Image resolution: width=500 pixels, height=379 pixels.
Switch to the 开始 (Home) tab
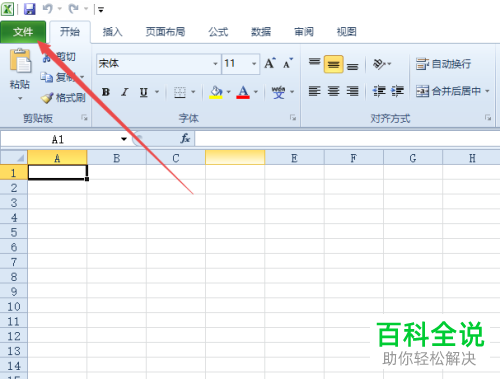[x=70, y=32]
